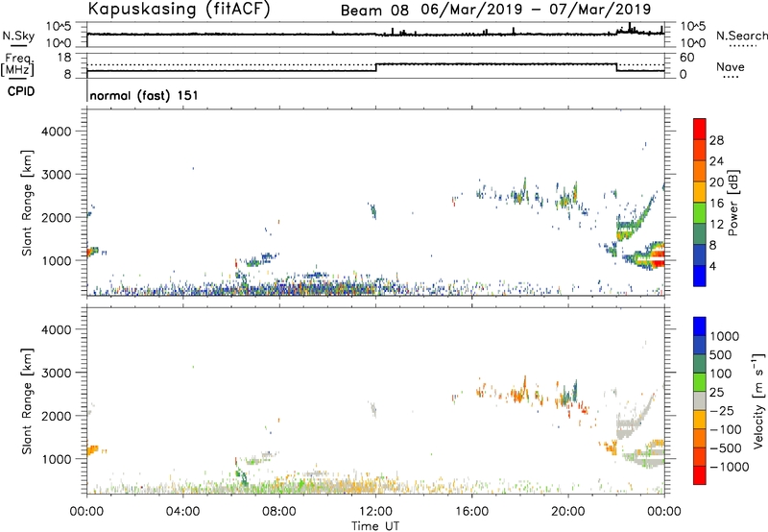This screenshot has width=768, height=532.
Task: Click the left 10^5 noise axis tick
Action: pyautogui.click(x=59, y=27)
